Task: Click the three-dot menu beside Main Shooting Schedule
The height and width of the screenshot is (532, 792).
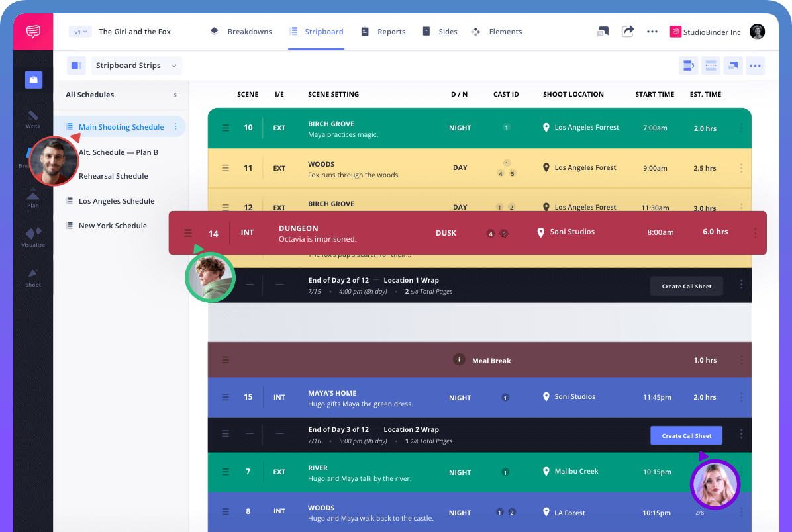Action: pos(175,126)
